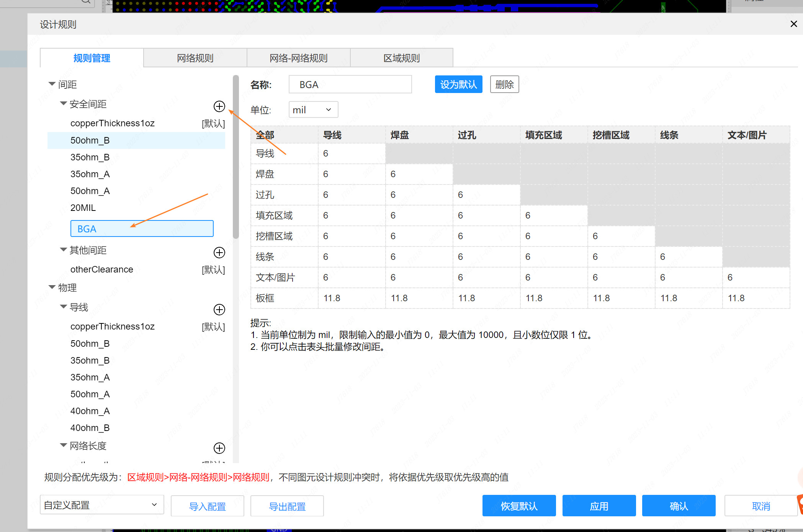Screen dimensions: 803x532
Task: Click the 导出配置 button
Action: [x=287, y=506]
